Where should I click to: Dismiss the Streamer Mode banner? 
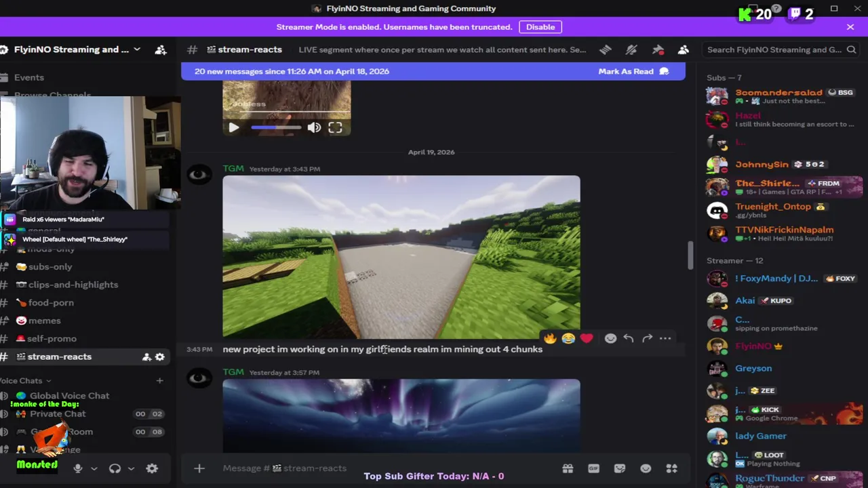coord(850,27)
